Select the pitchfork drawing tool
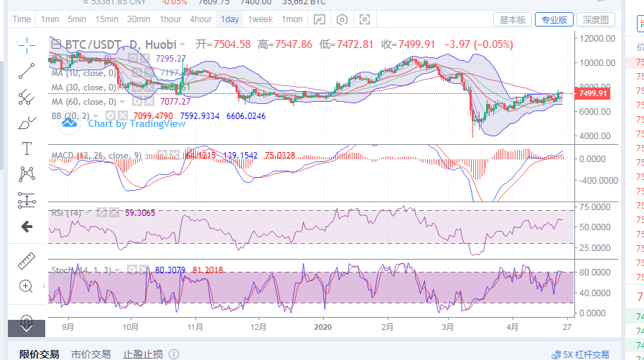644x360 pixels. [27, 95]
